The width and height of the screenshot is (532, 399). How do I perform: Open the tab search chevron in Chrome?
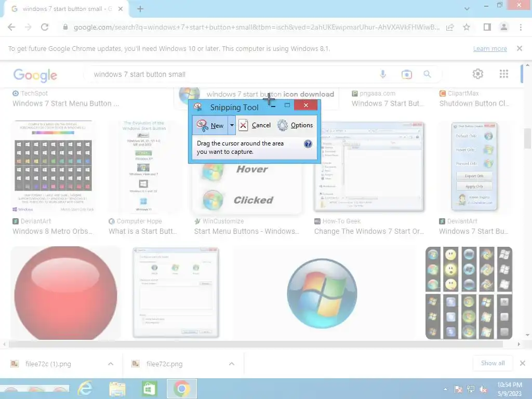click(x=467, y=9)
